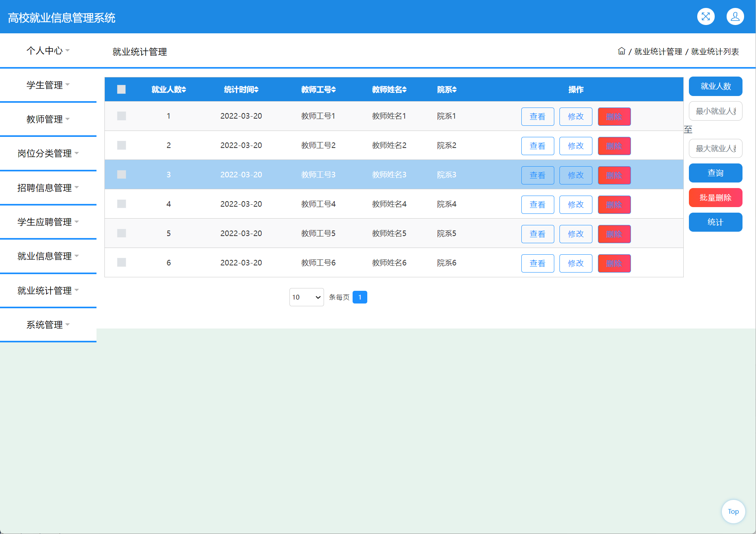The image size is (756, 534).
Task: Expand the 岗位分类管理 sidebar menu
Action: (x=48, y=154)
